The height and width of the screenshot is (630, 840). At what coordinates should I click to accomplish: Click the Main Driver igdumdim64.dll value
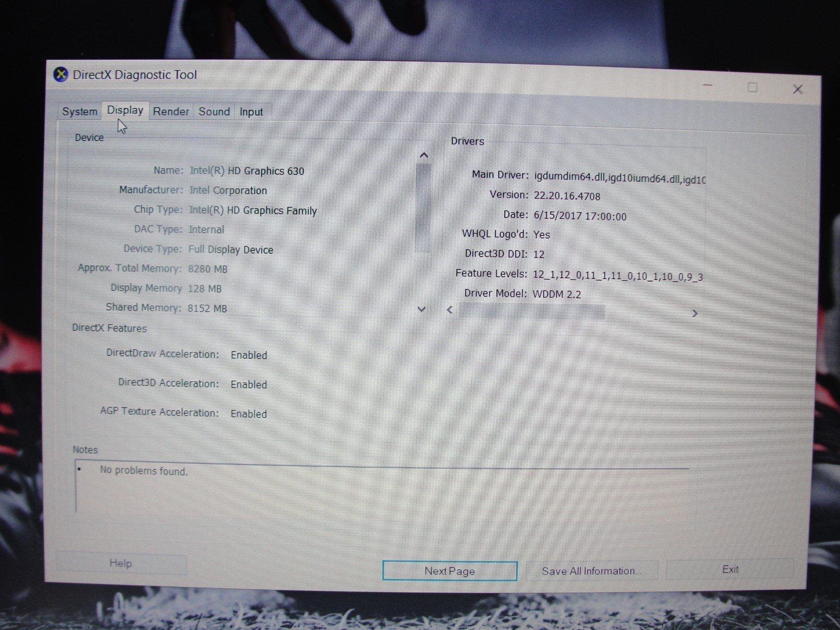(619, 178)
